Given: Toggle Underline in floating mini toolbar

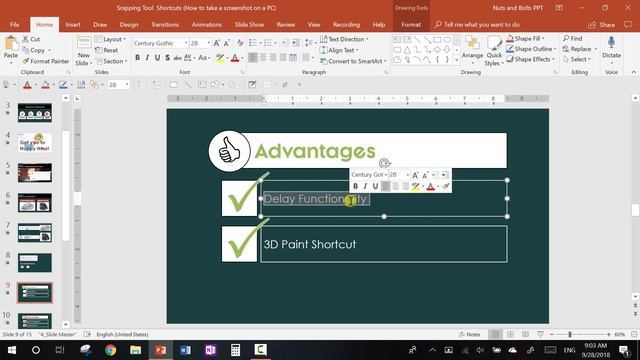Looking at the screenshot, I should click(x=375, y=187).
